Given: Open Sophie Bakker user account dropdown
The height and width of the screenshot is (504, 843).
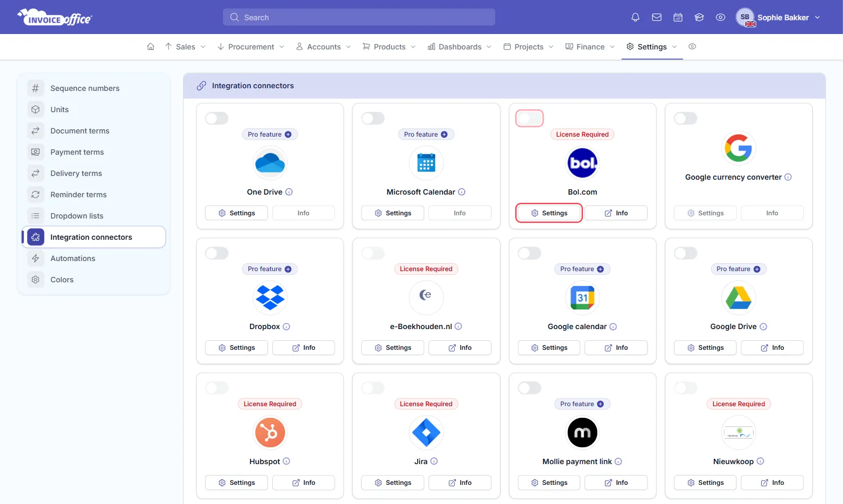Looking at the screenshot, I should (x=778, y=18).
